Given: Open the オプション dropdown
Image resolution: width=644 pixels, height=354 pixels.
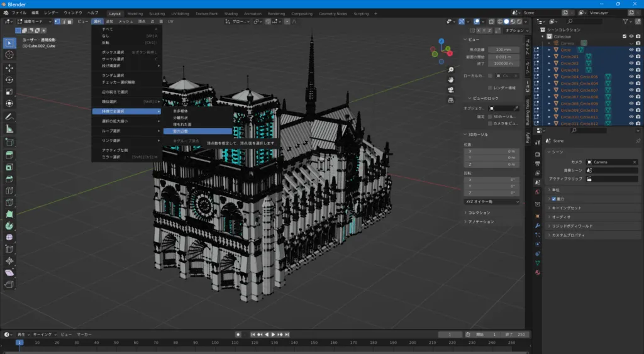Looking at the screenshot, I should click(x=517, y=30).
